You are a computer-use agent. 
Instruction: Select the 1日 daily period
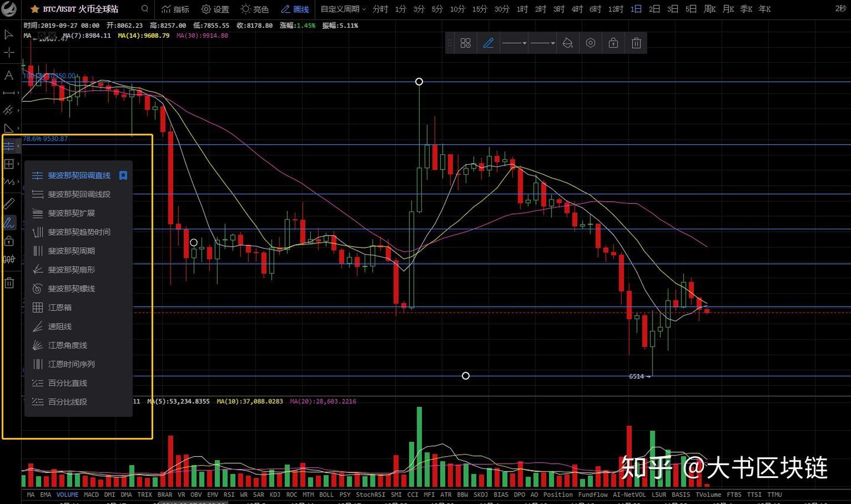click(x=636, y=9)
